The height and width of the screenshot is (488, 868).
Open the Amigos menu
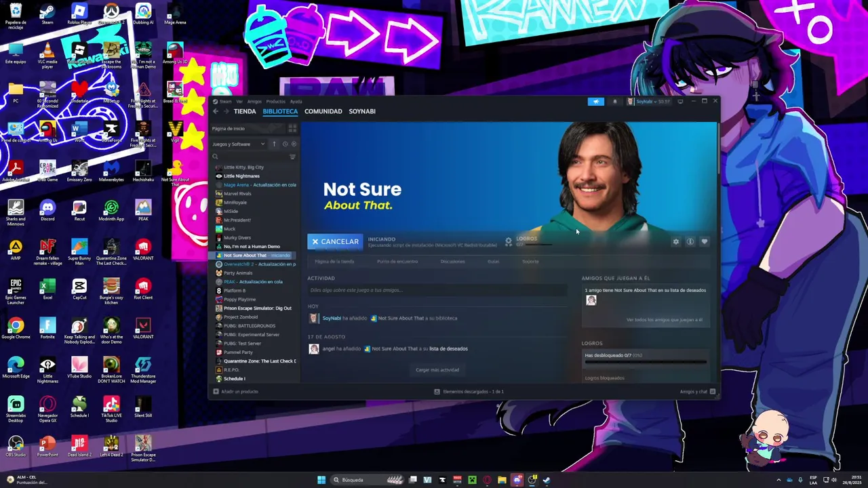click(x=254, y=102)
